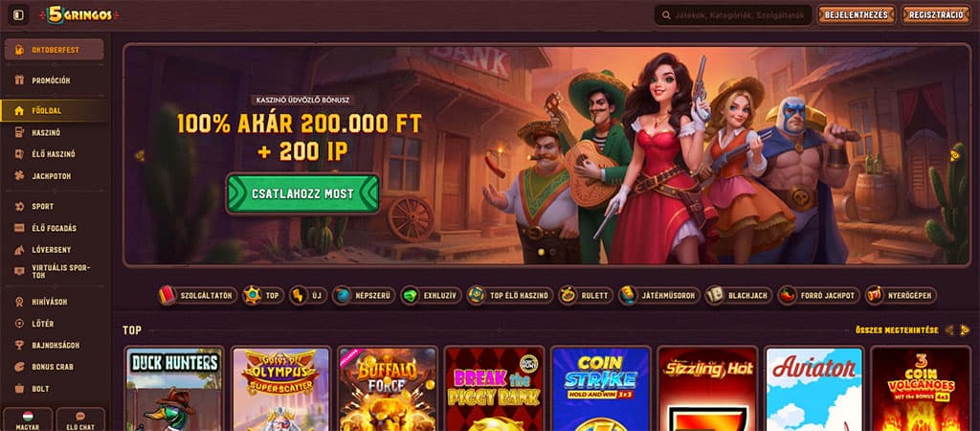
Task: Open the Magyar language selector
Action: (28, 420)
